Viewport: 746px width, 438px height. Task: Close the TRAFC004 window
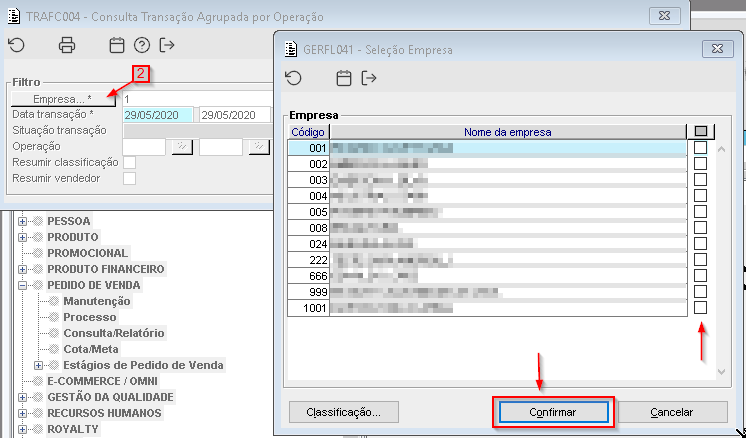coord(665,16)
